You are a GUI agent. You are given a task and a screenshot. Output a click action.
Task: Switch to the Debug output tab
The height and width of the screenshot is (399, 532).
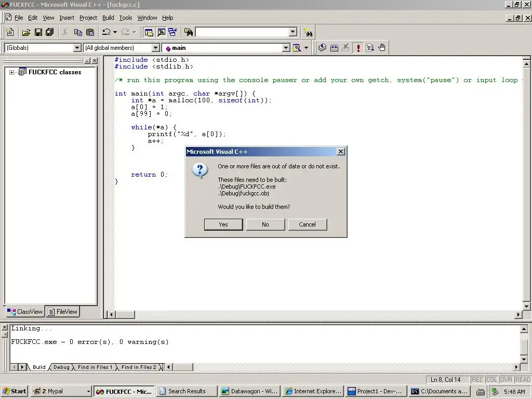point(61,367)
